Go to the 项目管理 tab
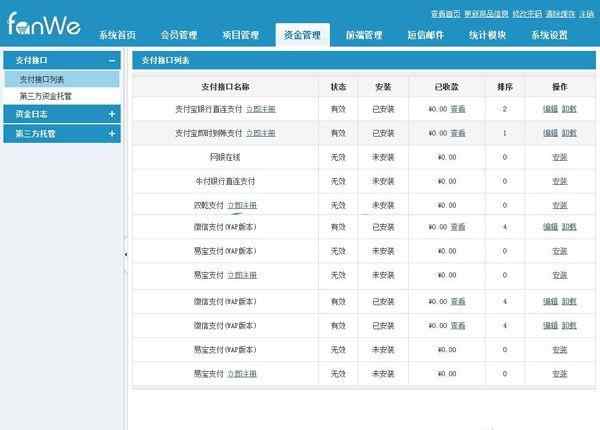600x430 pixels. pyautogui.click(x=241, y=35)
